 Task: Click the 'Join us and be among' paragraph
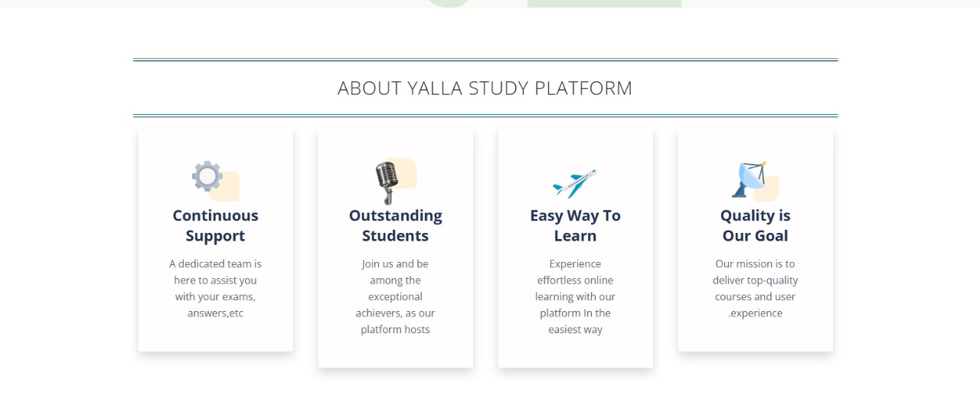(395, 296)
